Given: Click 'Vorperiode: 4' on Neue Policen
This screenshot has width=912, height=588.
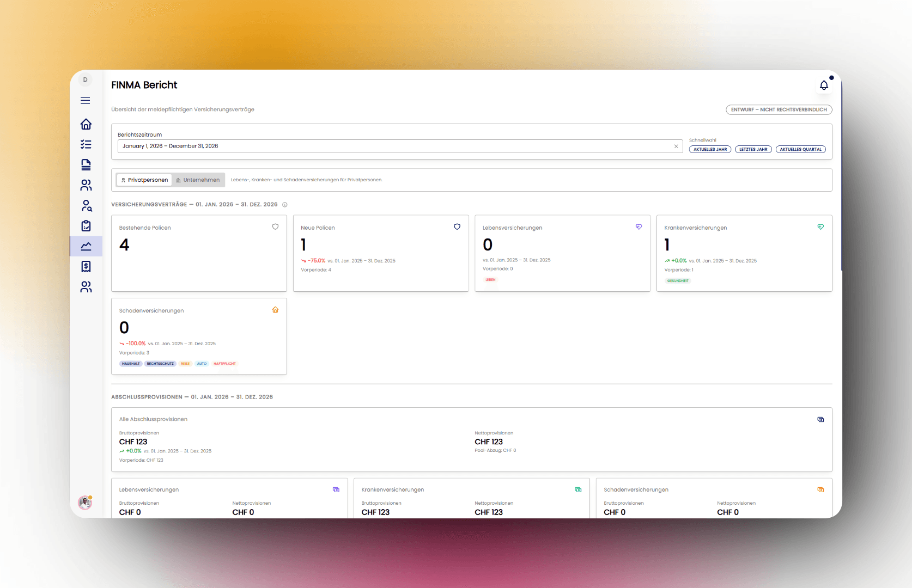Looking at the screenshot, I should (x=316, y=270).
